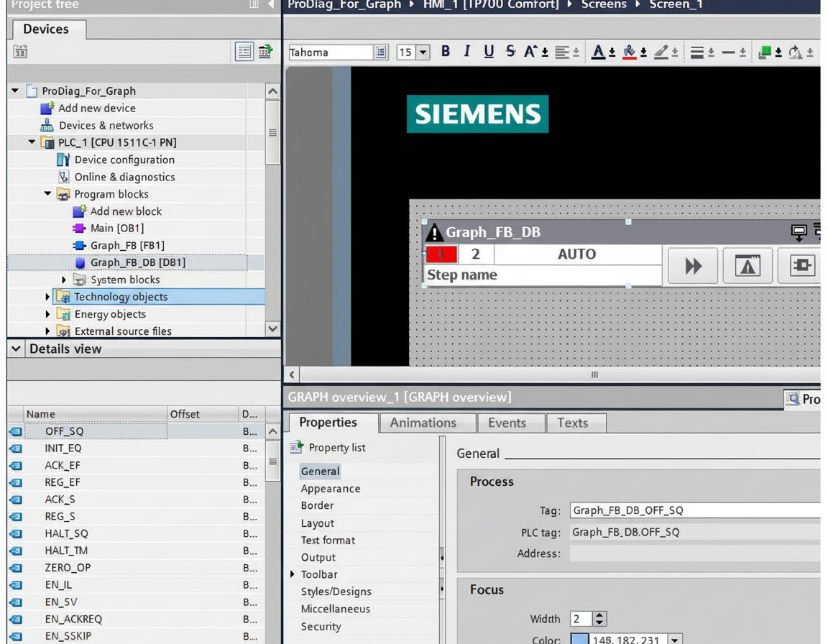Collapse the PLC_1 tree node

coord(32,142)
